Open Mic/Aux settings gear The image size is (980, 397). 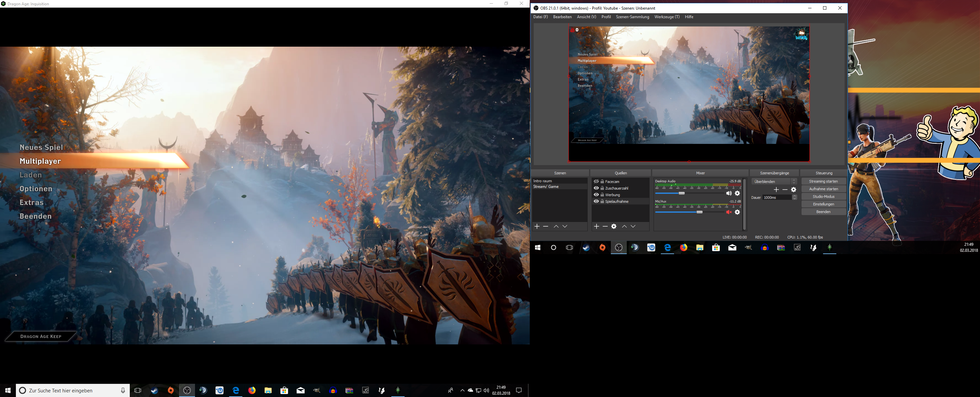coord(737,212)
